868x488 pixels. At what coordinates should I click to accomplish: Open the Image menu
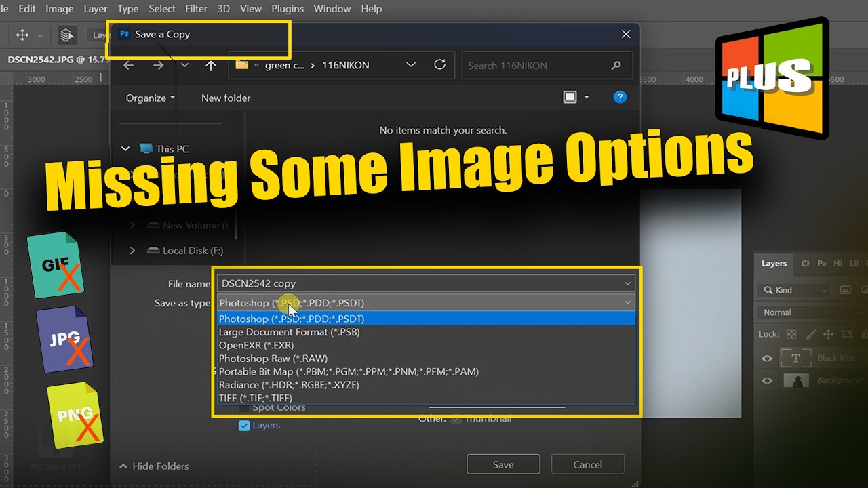tap(59, 9)
